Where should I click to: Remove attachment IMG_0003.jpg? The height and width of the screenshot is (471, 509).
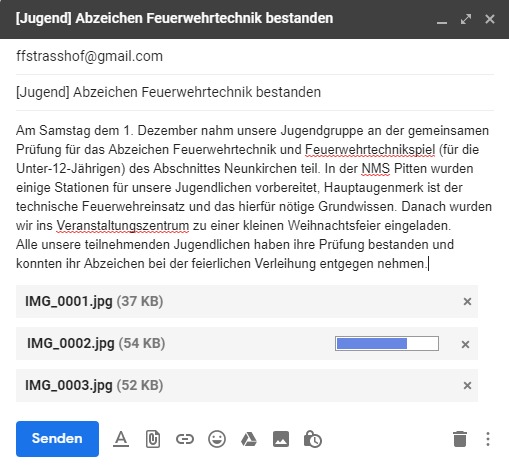467,385
